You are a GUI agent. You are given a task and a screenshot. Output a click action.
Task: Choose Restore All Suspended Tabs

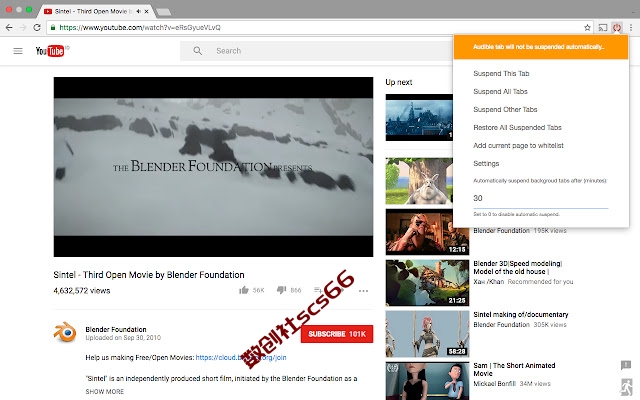click(518, 127)
